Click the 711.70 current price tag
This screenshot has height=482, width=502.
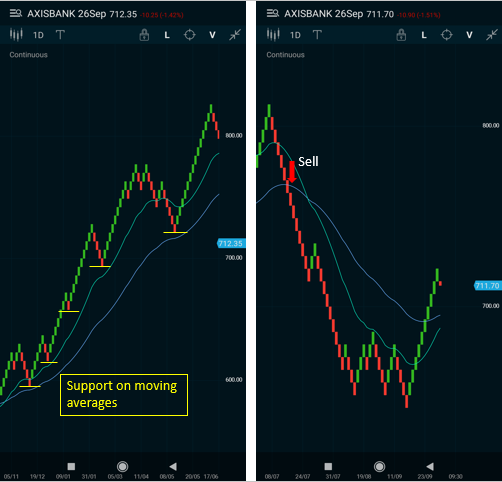point(488,286)
